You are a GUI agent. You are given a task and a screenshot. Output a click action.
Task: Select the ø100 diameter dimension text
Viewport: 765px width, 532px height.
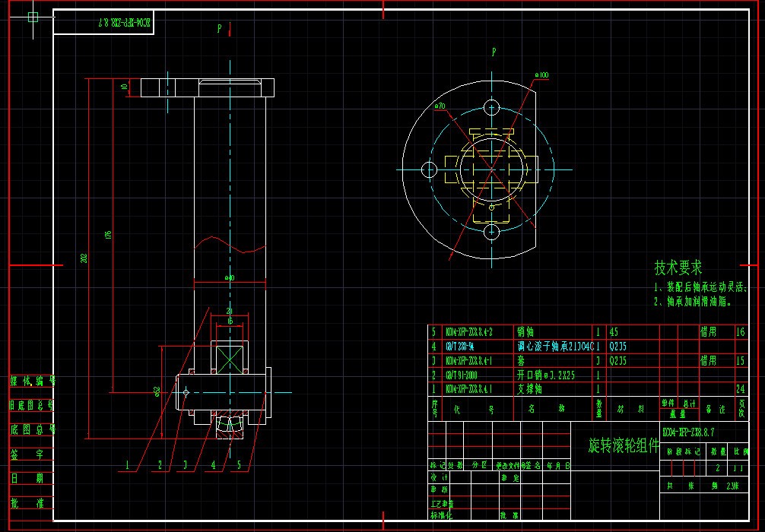tap(541, 75)
